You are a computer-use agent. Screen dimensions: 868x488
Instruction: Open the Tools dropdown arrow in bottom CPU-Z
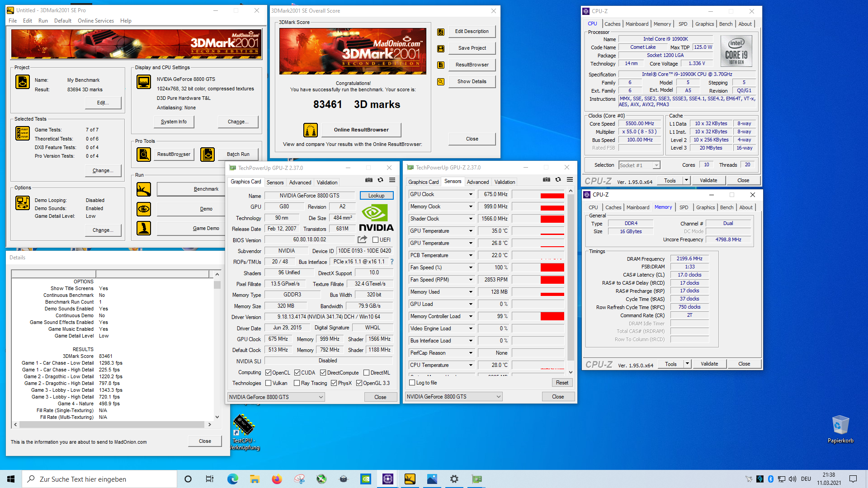687,364
